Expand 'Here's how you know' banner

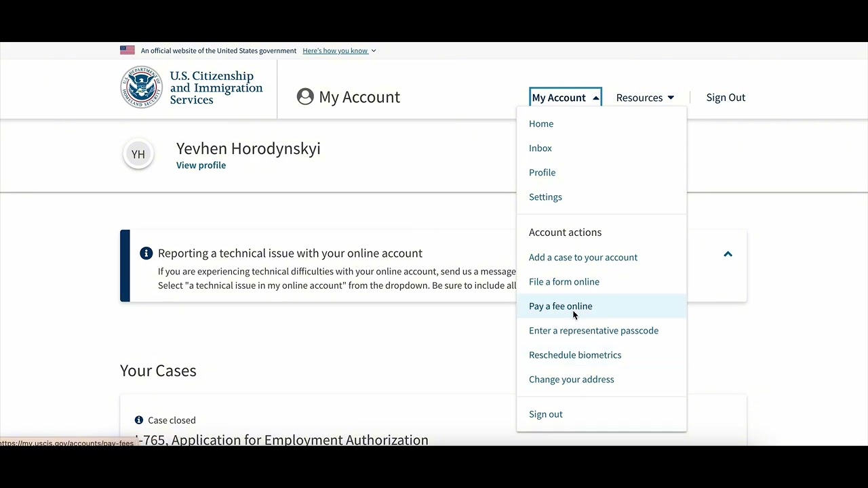pyautogui.click(x=339, y=51)
